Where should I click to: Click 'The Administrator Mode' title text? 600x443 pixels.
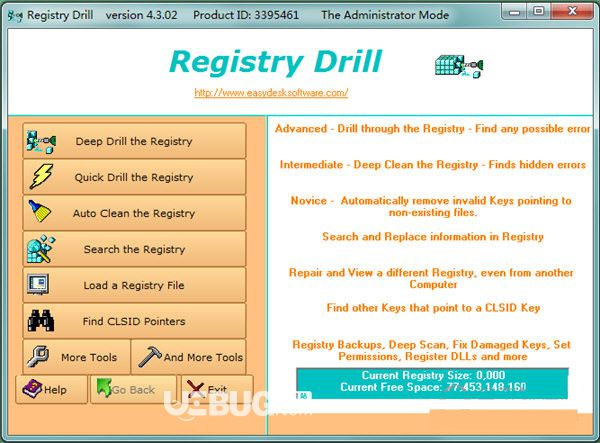pos(385,15)
